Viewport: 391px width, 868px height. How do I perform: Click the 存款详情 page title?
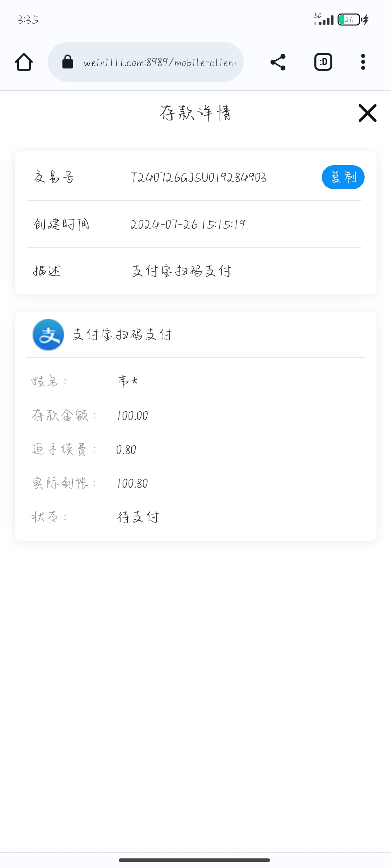[195, 113]
